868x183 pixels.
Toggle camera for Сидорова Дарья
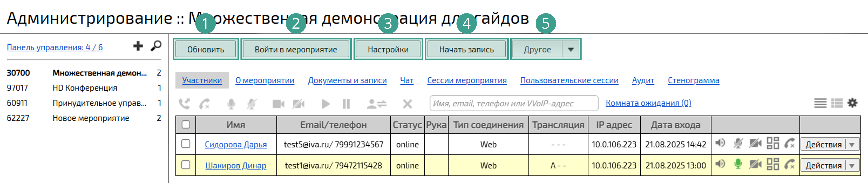click(755, 144)
